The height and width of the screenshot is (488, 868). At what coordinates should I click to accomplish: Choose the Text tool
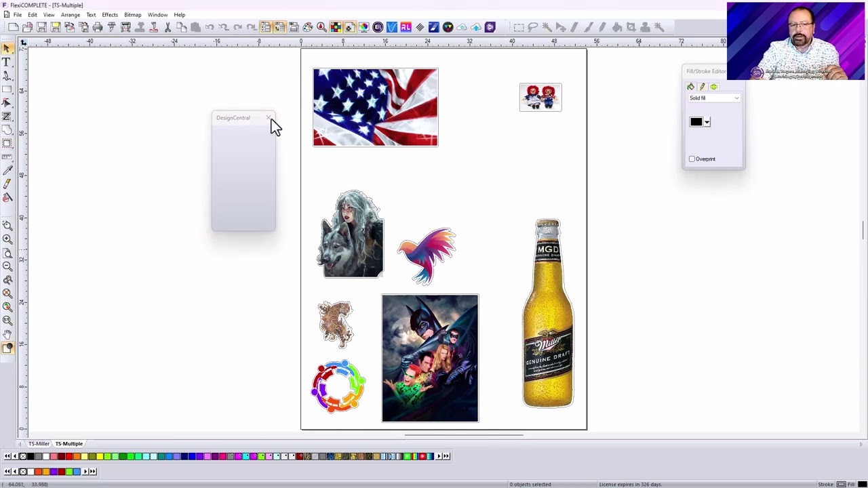7,62
